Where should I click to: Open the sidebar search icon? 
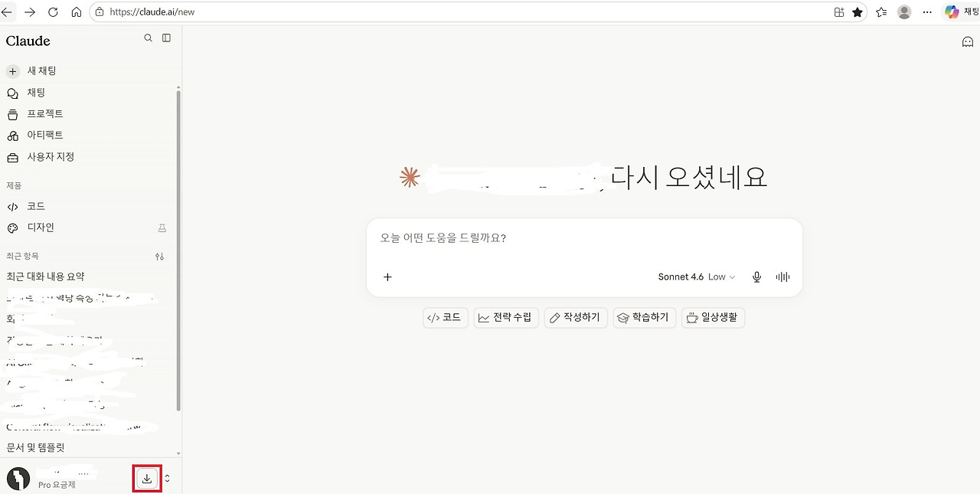pos(149,38)
